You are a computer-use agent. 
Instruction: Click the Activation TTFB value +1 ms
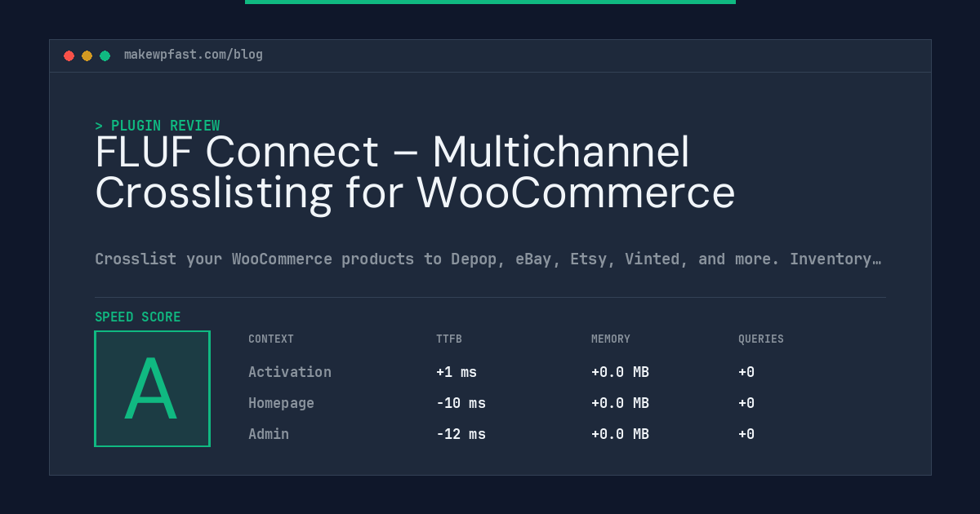(457, 372)
